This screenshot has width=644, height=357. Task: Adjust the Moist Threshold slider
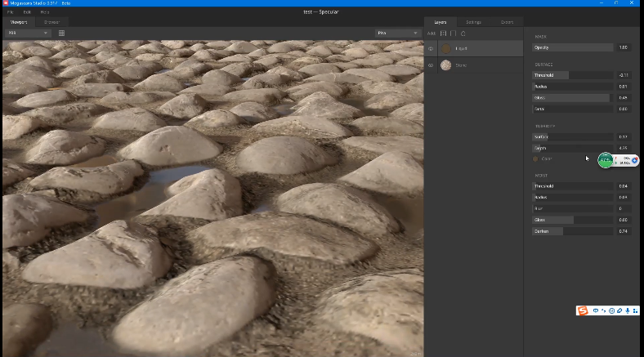(x=573, y=186)
